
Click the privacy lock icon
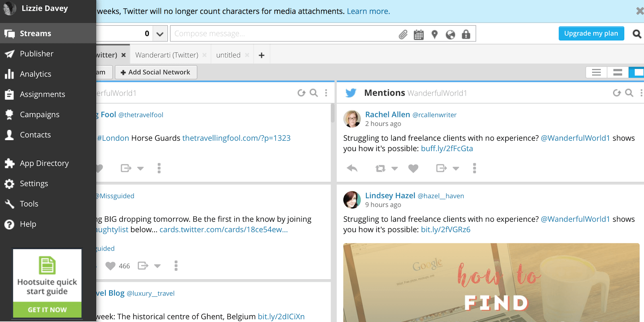(466, 35)
